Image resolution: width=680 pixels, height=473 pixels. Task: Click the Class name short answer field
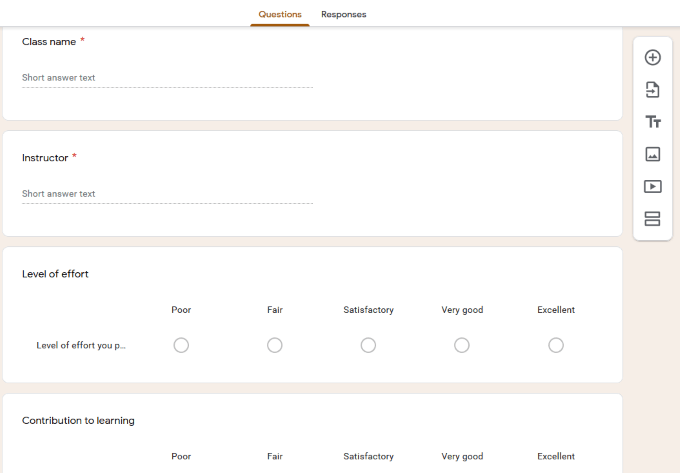click(167, 78)
